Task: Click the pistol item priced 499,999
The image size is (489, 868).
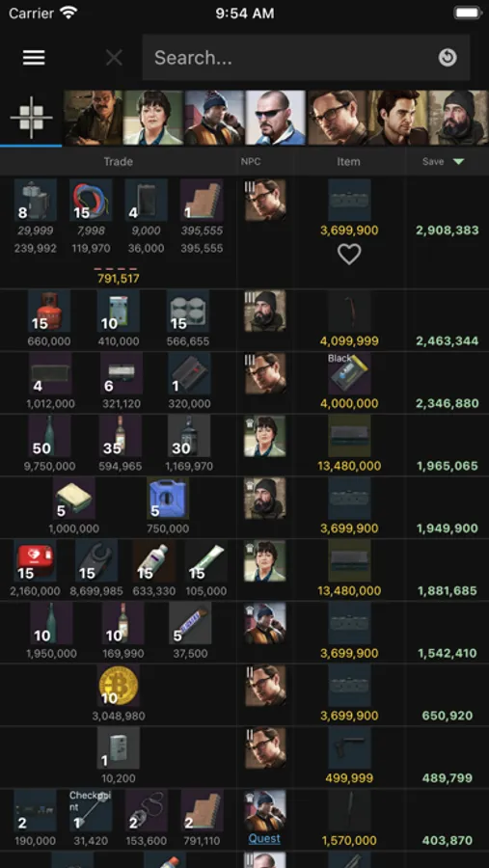Action: click(349, 747)
